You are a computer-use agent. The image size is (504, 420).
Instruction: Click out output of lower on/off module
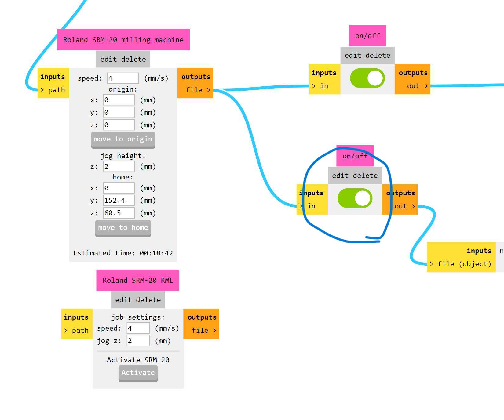404,206
